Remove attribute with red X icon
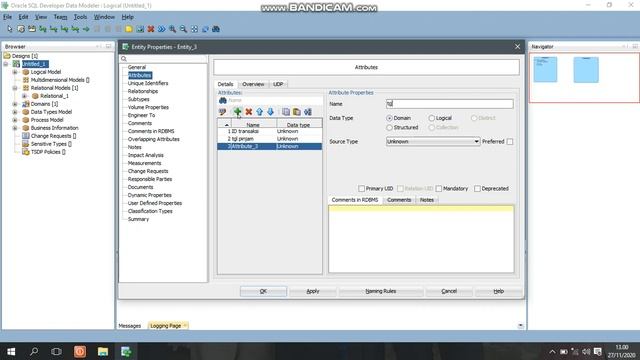The image size is (640, 360). click(249, 111)
